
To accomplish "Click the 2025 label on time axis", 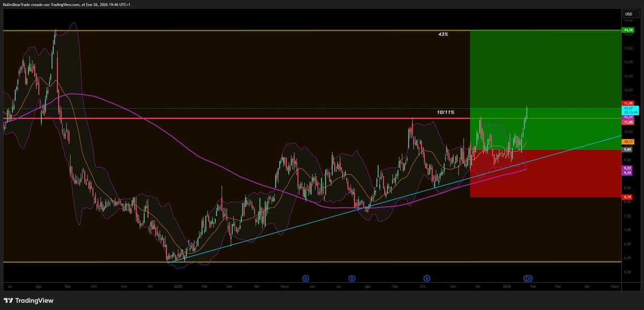I will click(x=178, y=287).
